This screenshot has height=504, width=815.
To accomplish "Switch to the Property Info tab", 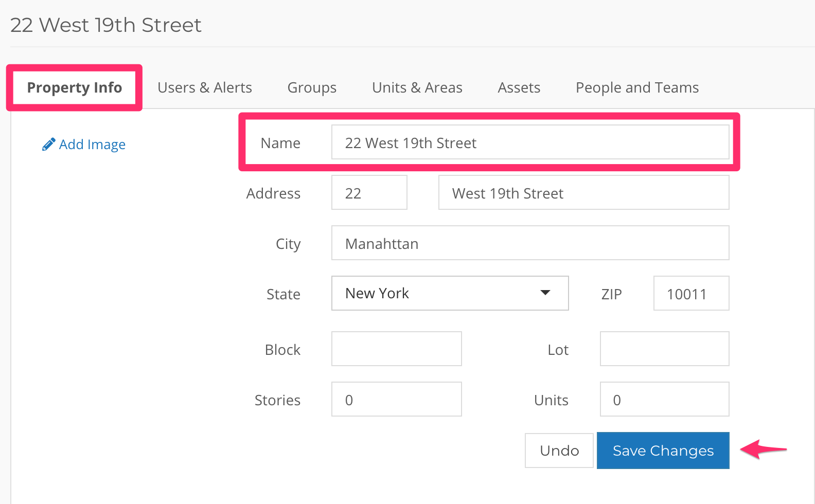I will [x=75, y=87].
